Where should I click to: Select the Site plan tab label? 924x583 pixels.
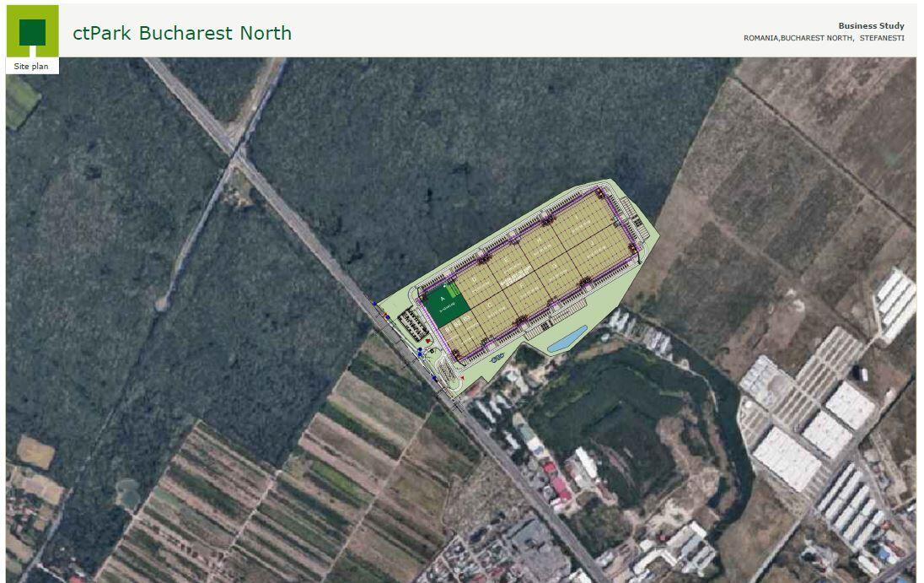point(32,66)
